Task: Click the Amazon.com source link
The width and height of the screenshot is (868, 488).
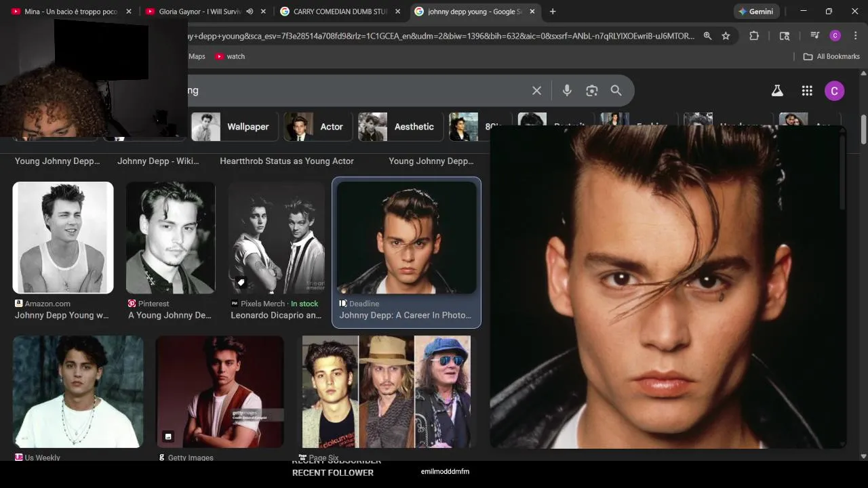Action: point(47,304)
